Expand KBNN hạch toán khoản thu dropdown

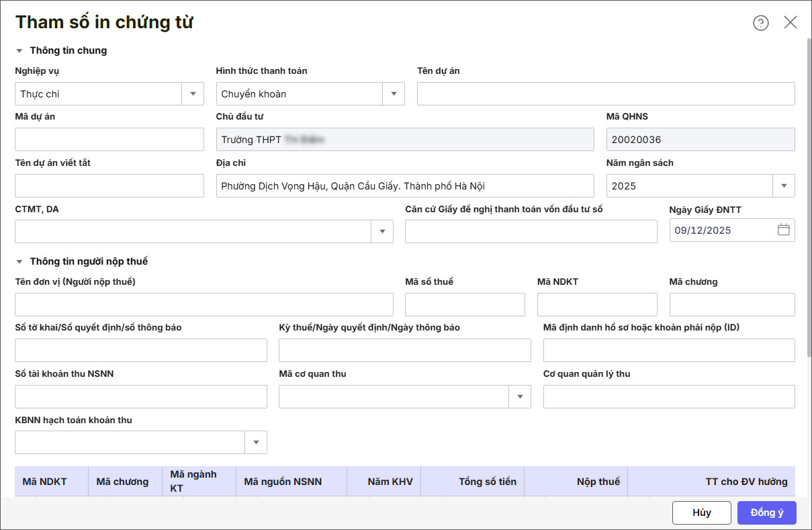(x=256, y=443)
